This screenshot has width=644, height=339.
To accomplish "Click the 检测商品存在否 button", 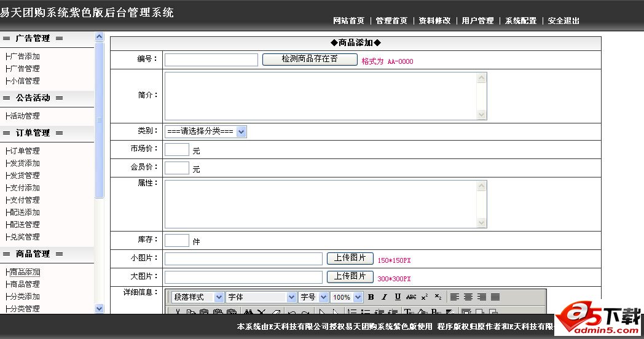I will pos(310,59).
